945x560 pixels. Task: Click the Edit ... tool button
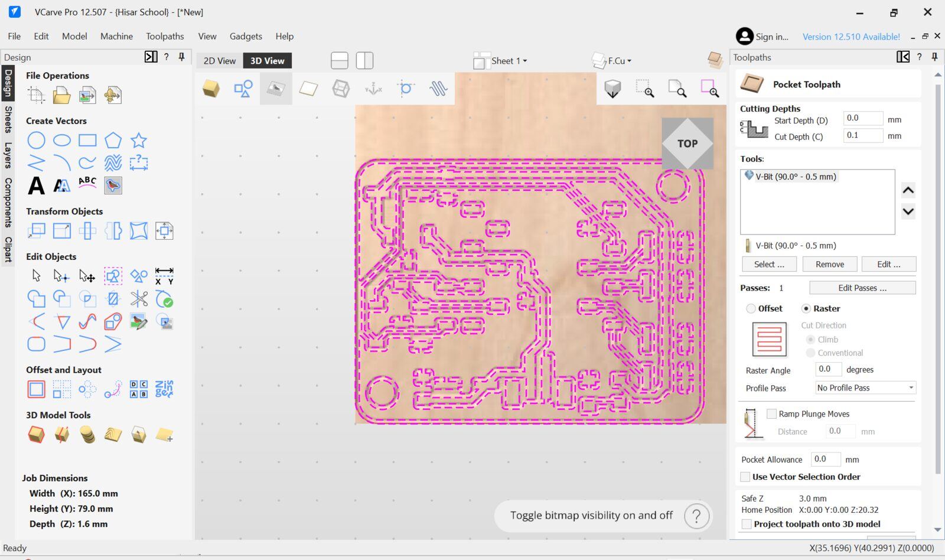pyautogui.click(x=888, y=264)
